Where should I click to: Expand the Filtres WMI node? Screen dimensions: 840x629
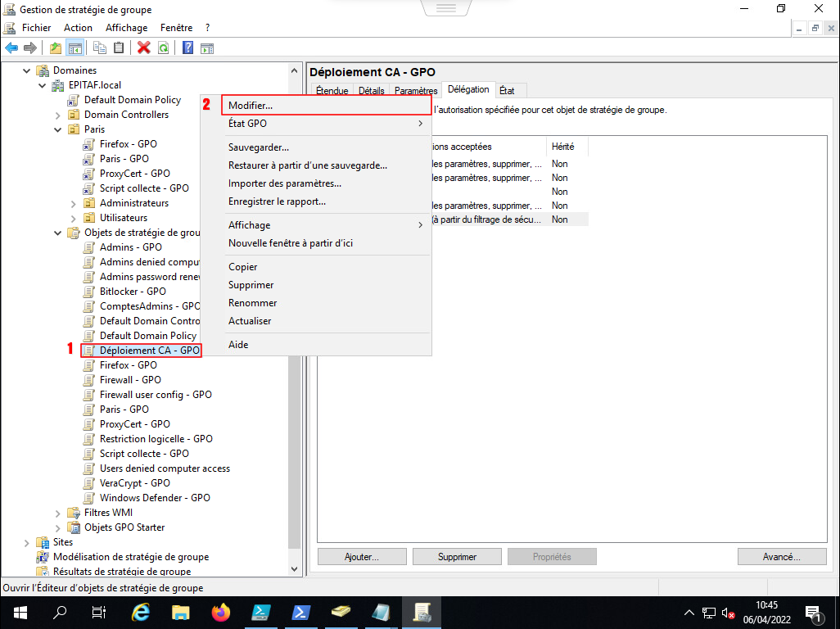pos(58,513)
